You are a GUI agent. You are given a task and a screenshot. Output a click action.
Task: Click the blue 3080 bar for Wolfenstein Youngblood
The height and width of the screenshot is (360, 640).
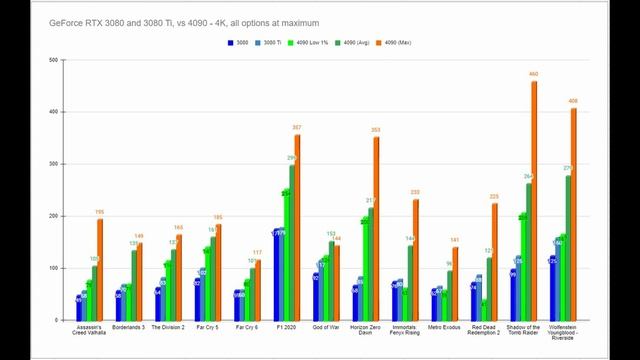pyautogui.click(x=553, y=288)
